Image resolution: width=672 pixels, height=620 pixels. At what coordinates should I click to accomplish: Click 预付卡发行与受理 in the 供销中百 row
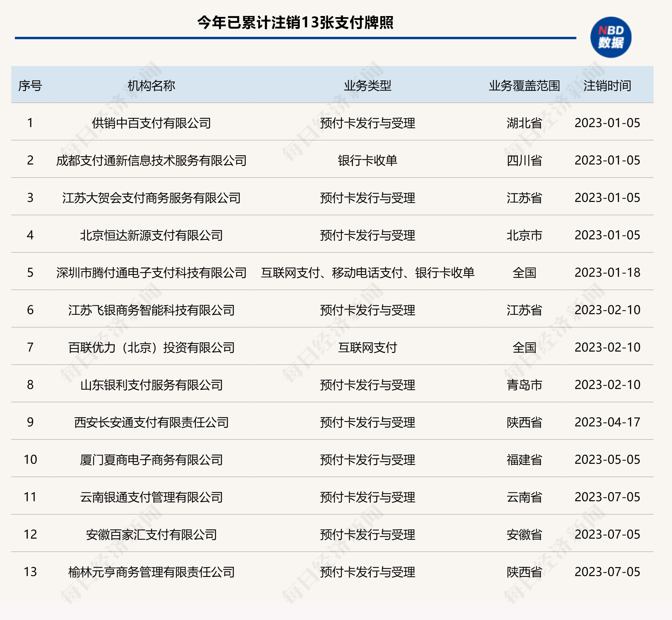click(x=367, y=123)
